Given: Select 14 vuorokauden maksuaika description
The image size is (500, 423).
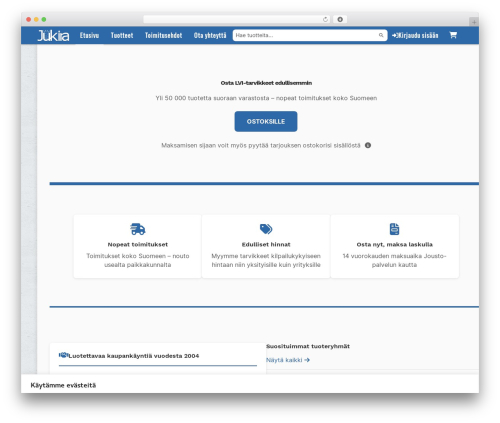Looking at the screenshot, I should coord(394,260).
